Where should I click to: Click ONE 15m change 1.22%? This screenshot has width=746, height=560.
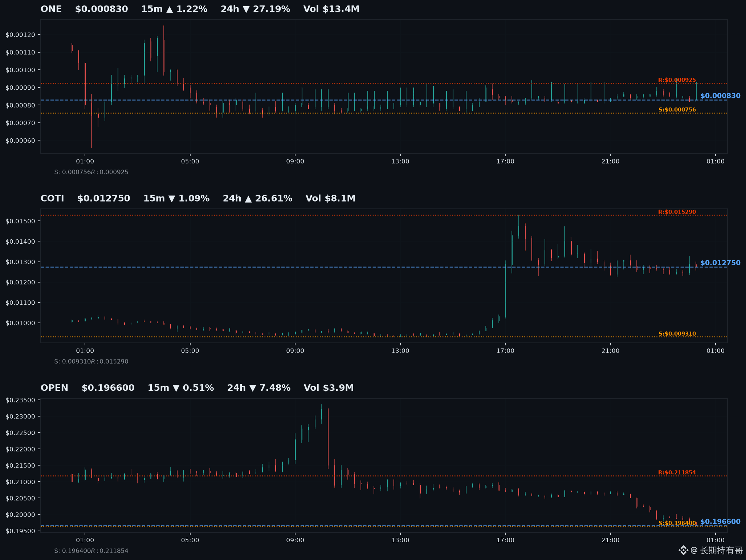pyautogui.click(x=174, y=9)
